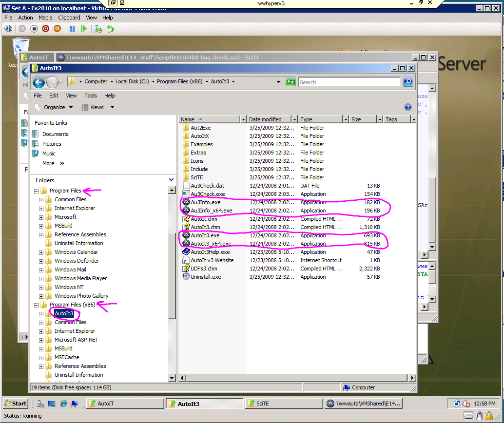Click the Ctrl+Alt+Del icon in VM toolbar

click(8, 29)
